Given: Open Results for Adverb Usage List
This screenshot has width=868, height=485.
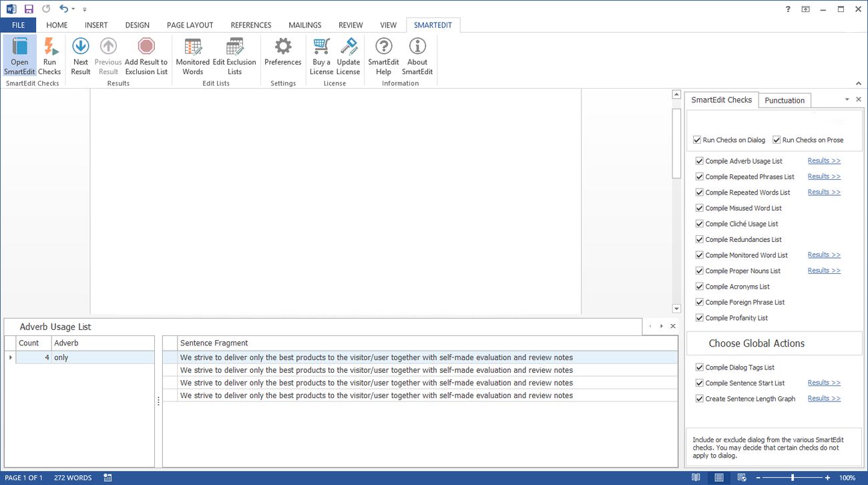Looking at the screenshot, I should (824, 161).
